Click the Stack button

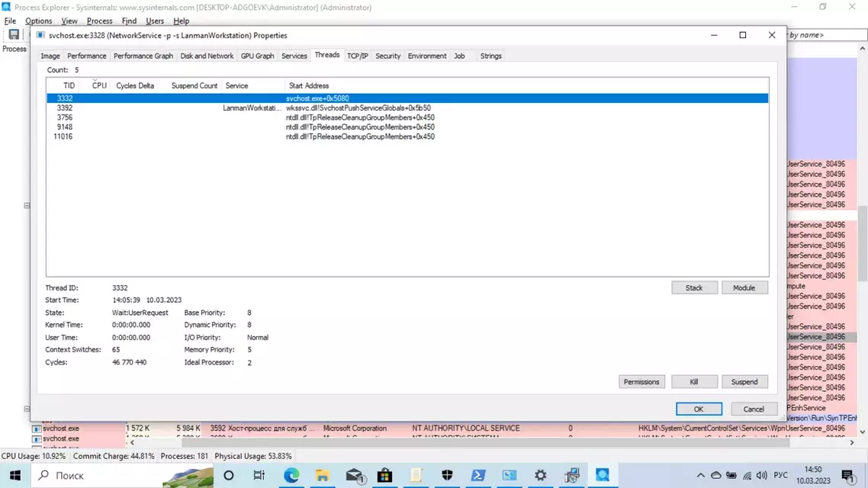point(694,287)
